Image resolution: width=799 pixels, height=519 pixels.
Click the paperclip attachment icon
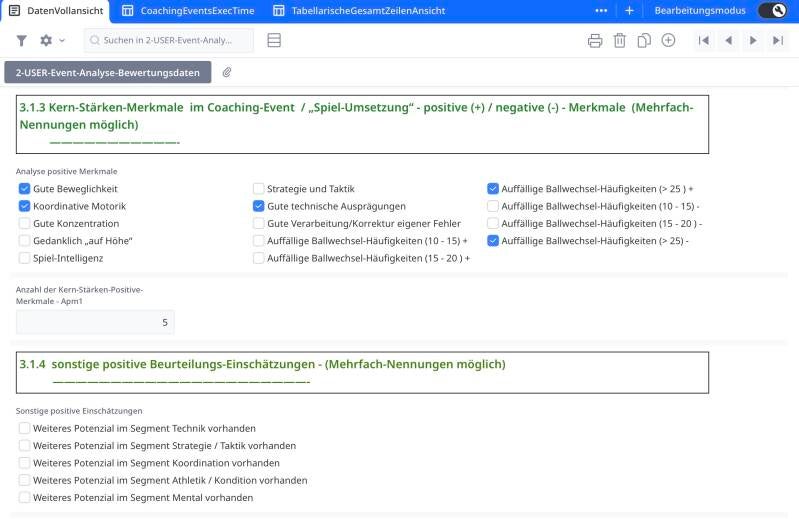point(227,72)
